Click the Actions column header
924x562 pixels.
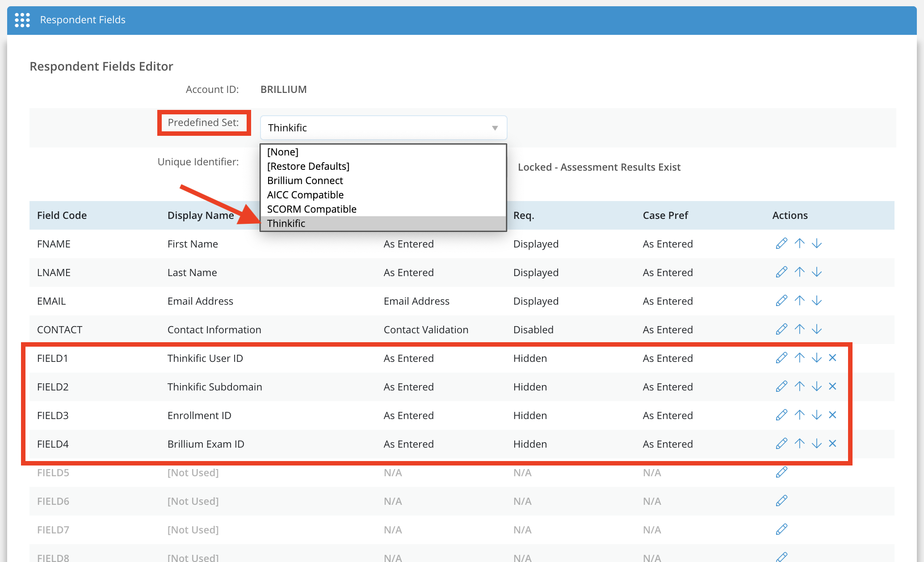click(790, 215)
